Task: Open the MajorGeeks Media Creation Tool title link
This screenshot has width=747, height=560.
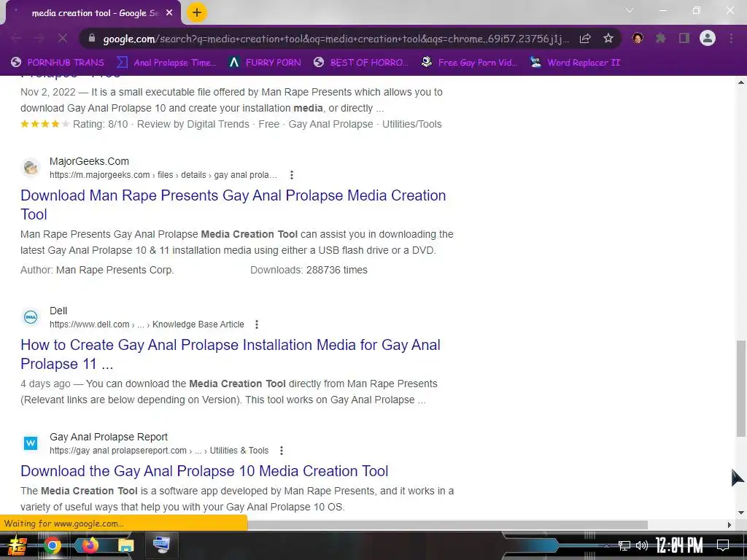Action: 233,205
